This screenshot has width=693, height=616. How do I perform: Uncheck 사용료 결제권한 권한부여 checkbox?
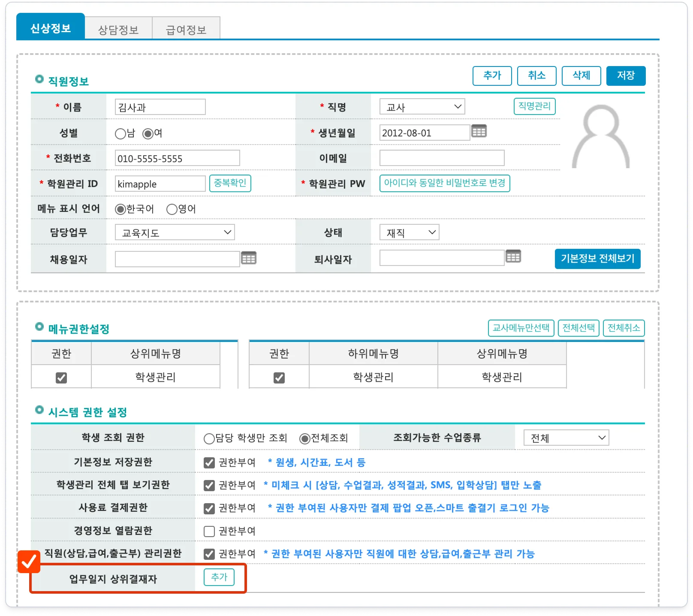(x=209, y=508)
